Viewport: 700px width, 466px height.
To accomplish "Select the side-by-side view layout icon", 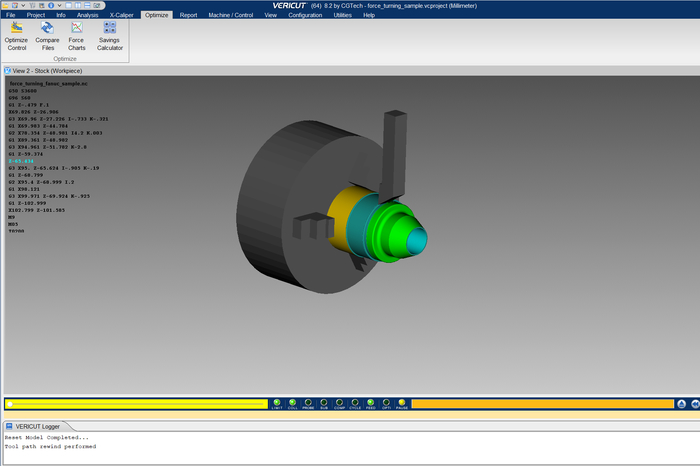I will tap(78, 5).
